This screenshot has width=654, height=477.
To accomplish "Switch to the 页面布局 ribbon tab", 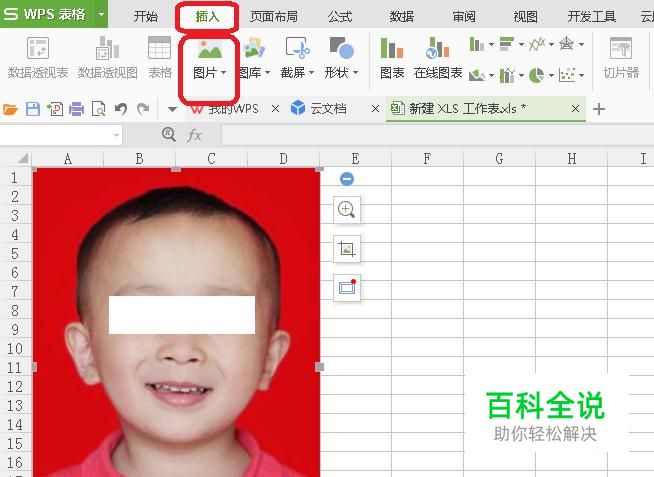I will click(274, 17).
